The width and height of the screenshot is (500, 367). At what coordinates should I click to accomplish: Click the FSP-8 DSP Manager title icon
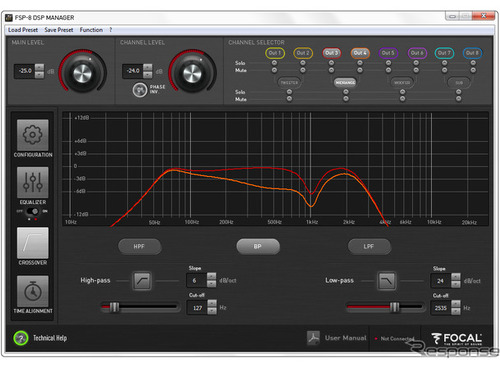tap(9, 17)
